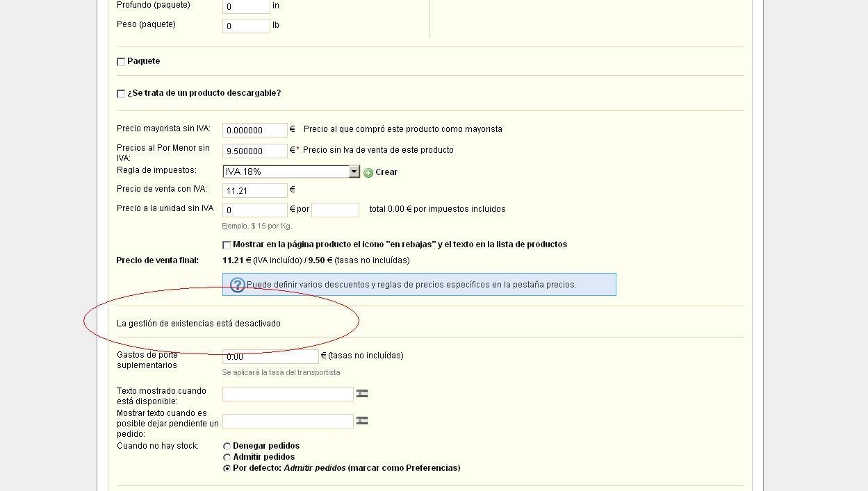Click 'total 0.00 € por impuestos incluidos' text
The width and height of the screenshot is (868, 491).
click(x=438, y=209)
